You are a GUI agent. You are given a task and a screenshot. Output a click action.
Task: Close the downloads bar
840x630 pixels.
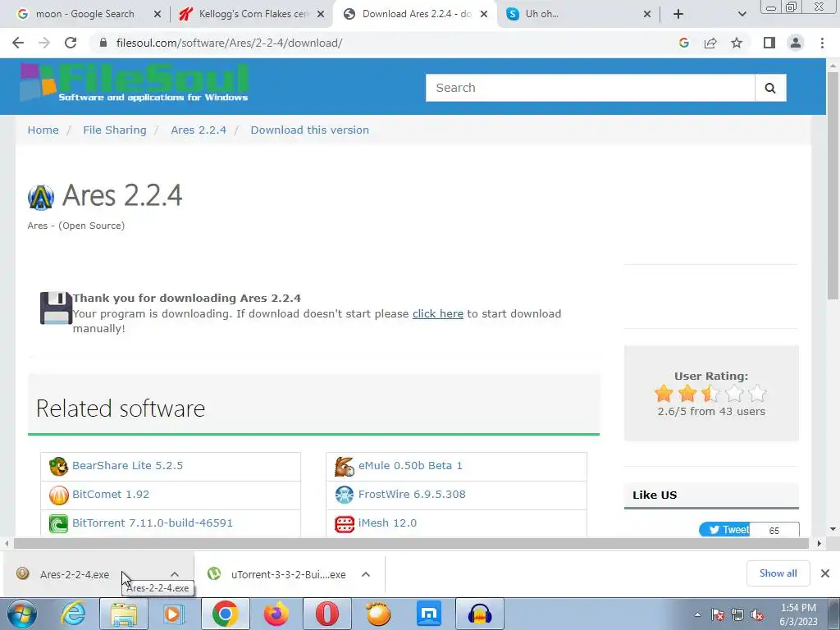[x=825, y=573]
